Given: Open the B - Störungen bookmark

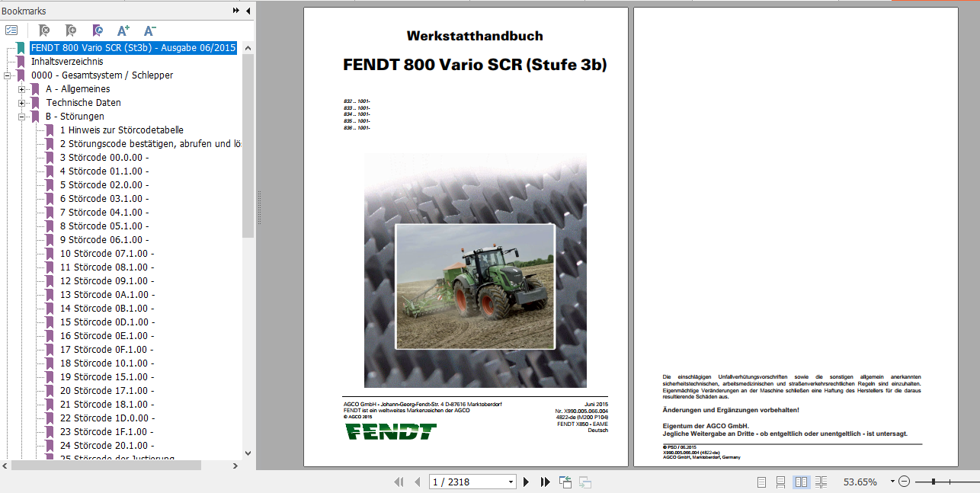Looking at the screenshot, I should 75,117.
